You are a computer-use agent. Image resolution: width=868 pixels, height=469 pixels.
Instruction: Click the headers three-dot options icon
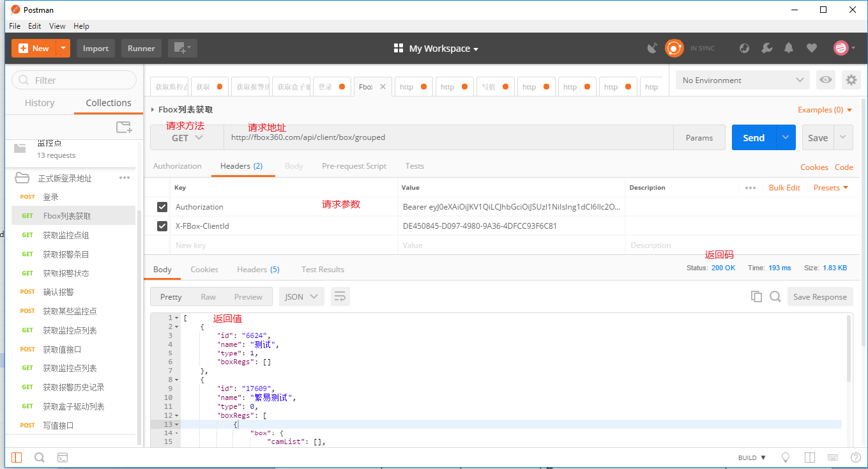(750, 188)
